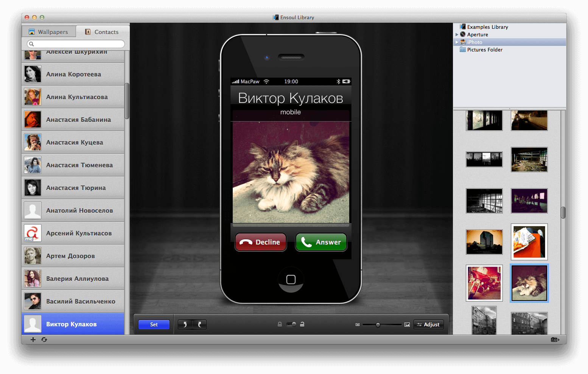This screenshot has height=374, width=588.
Task: Select contact Арсений Культиасов
Action: coord(73,233)
